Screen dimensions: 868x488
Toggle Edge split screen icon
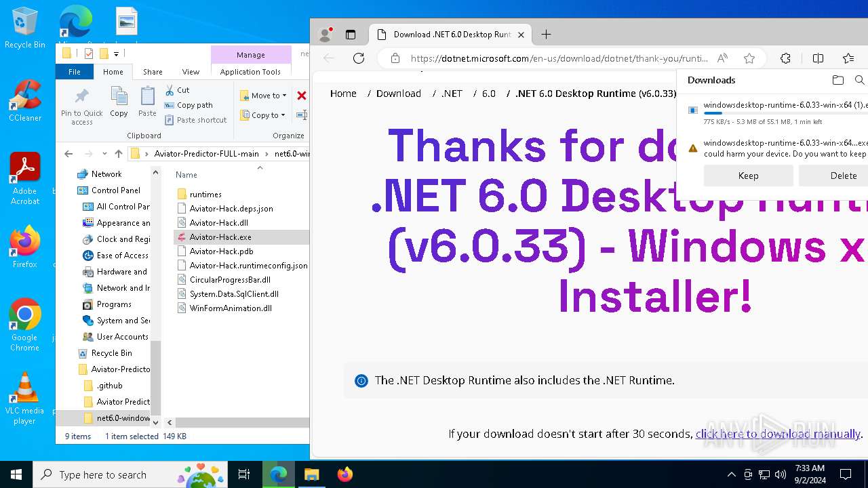click(818, 58)
